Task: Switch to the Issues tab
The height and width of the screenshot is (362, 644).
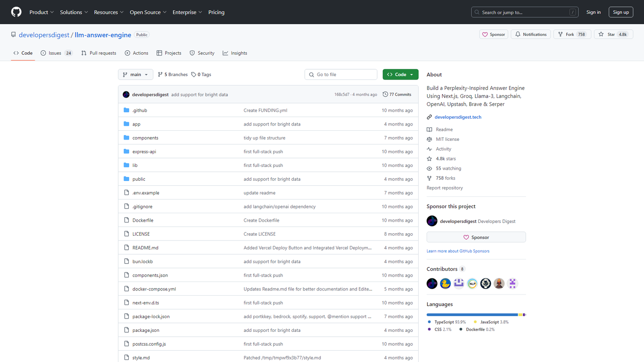Action: [56, 53]
